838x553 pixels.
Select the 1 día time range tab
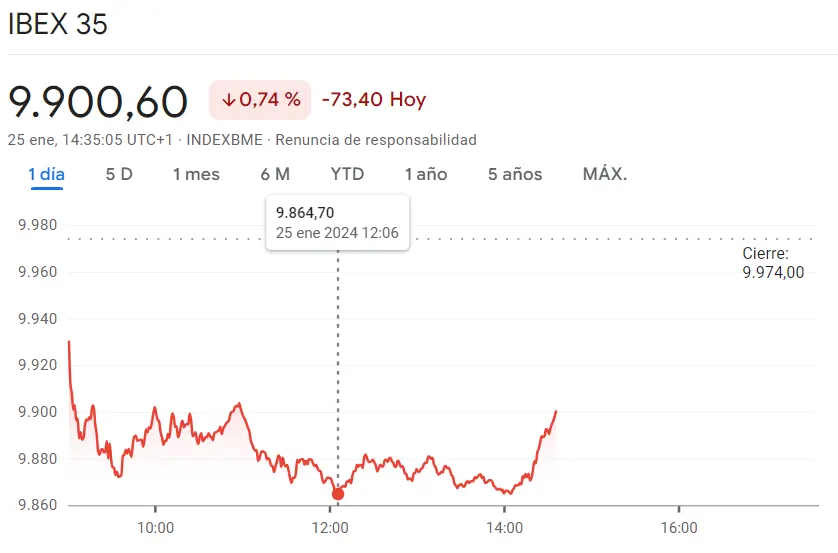pos(46,174)
